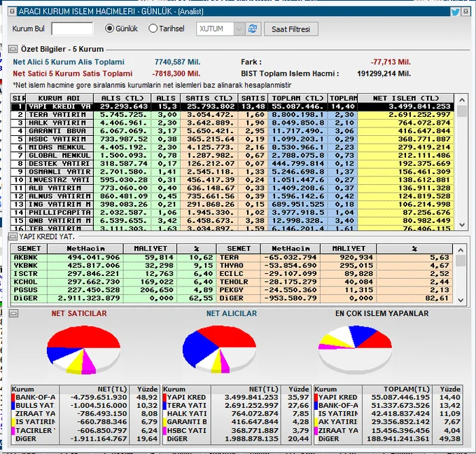Click ZIRAAT YA row in net sellers table
The height and width of the screenshot is (454, 476).
(x=85, y=413)
